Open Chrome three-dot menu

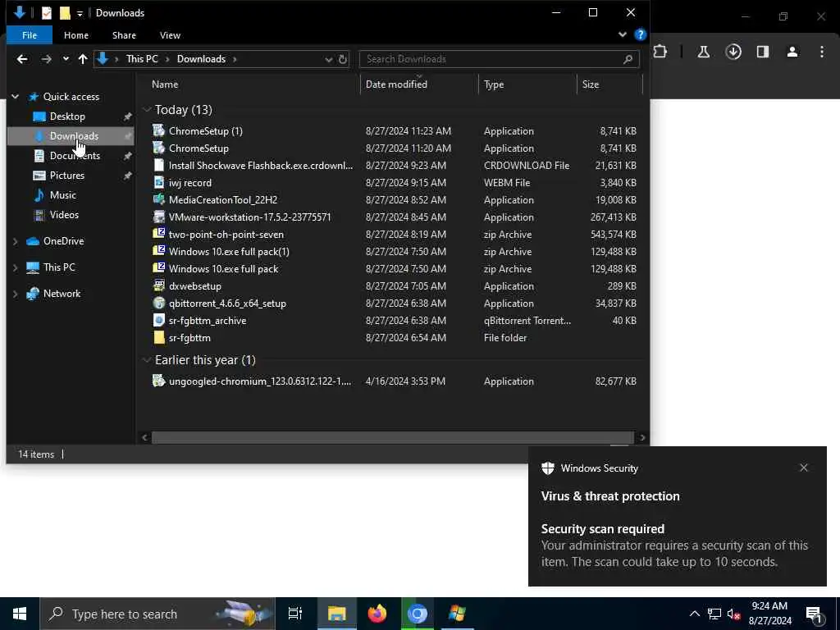tap(822, 52)
